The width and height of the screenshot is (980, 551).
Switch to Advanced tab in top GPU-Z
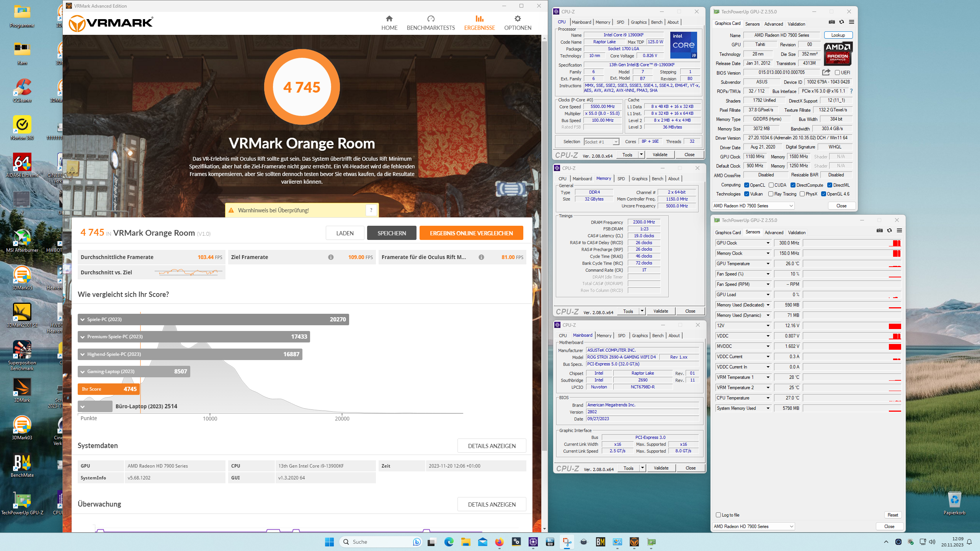tap(773, 24)
